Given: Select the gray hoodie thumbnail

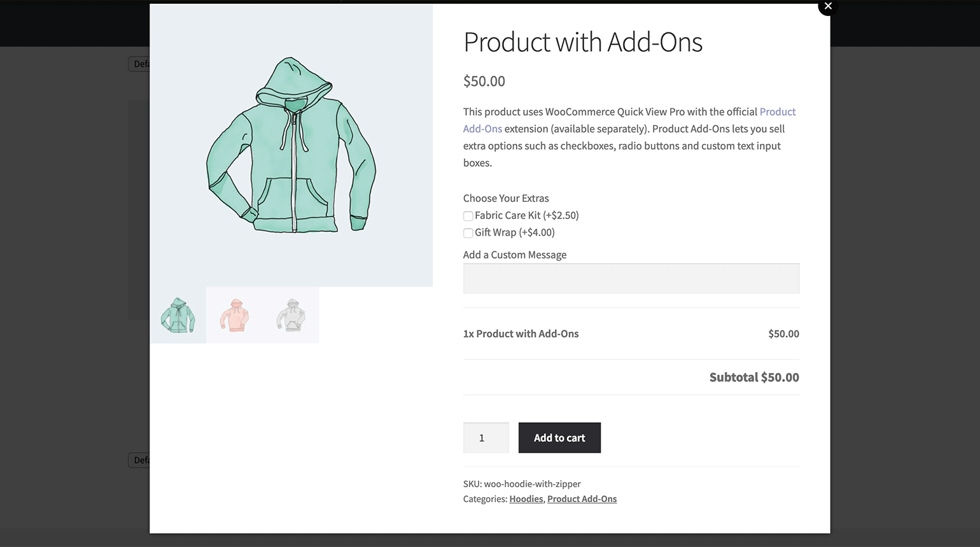Looking at the screenshot, I should (291, 315).
